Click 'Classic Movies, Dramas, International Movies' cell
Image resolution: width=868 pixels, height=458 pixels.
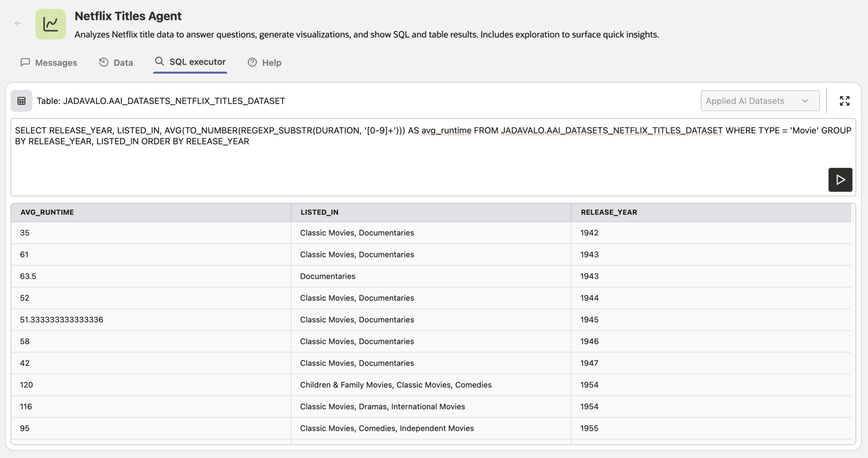pos(431,407)
